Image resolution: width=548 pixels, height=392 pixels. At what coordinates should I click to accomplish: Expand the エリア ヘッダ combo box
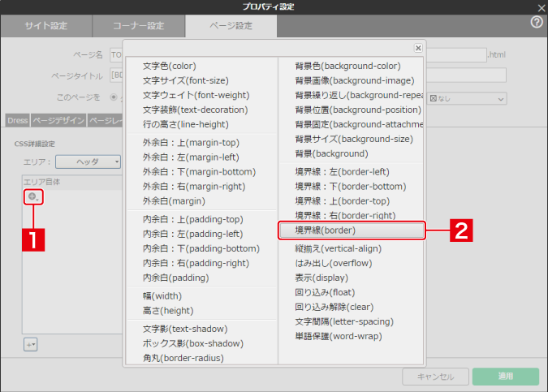click(x=88, y=162)
